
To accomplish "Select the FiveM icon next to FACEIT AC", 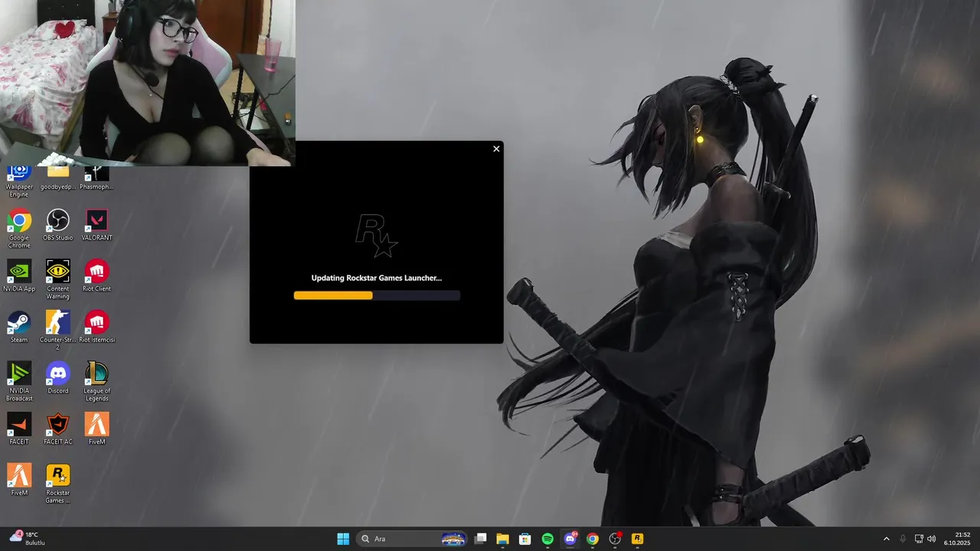I will coord(96,429).
